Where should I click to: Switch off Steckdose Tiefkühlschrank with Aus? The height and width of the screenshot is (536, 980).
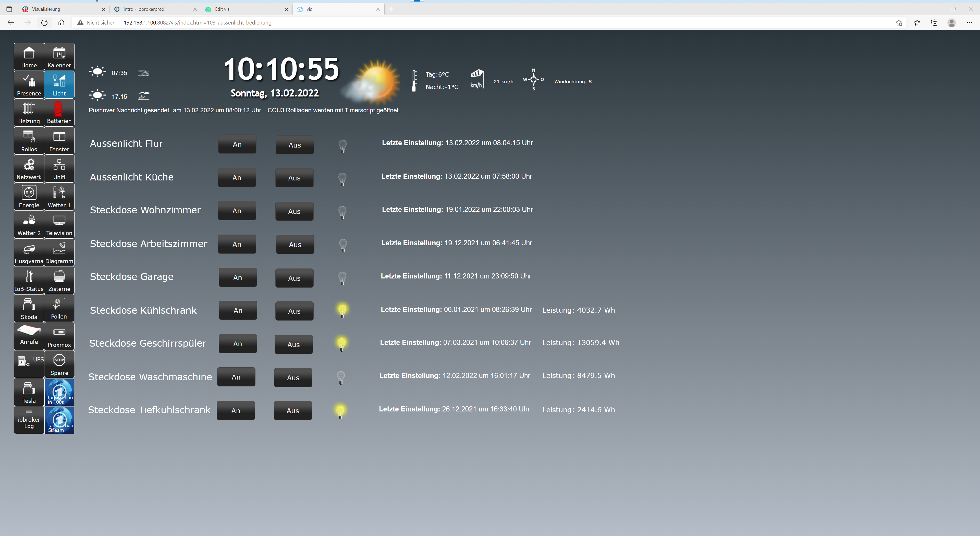point(292,411)
